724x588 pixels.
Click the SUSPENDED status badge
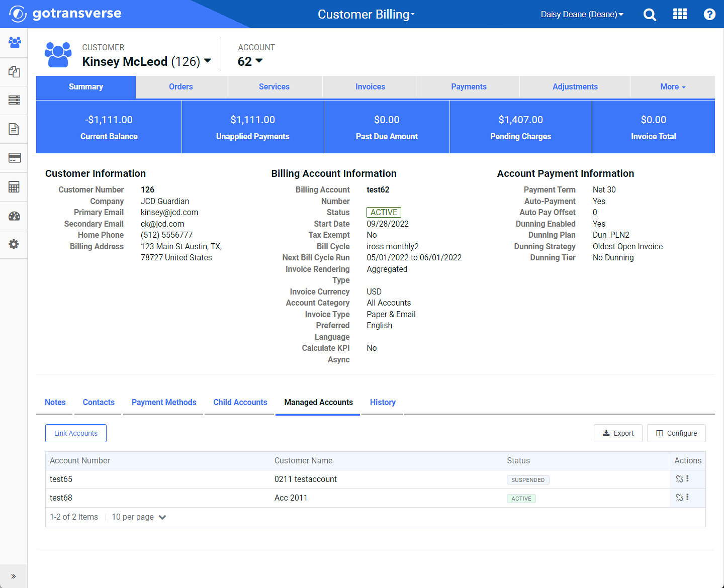(528, 480)
